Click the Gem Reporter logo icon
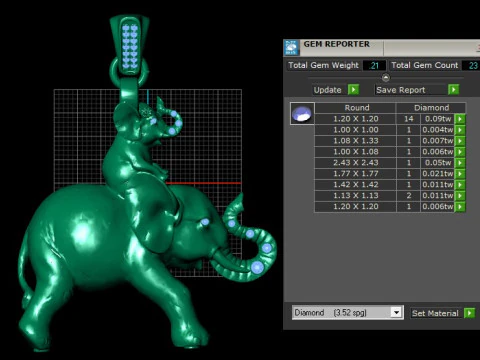This screenshot has height=360, width=480. click(x=291, y=48)
